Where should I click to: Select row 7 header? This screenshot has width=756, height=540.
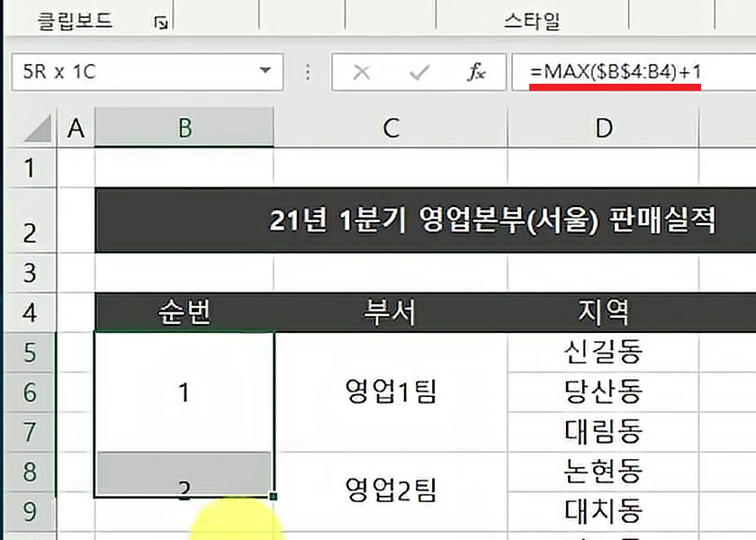pos(30,431)
